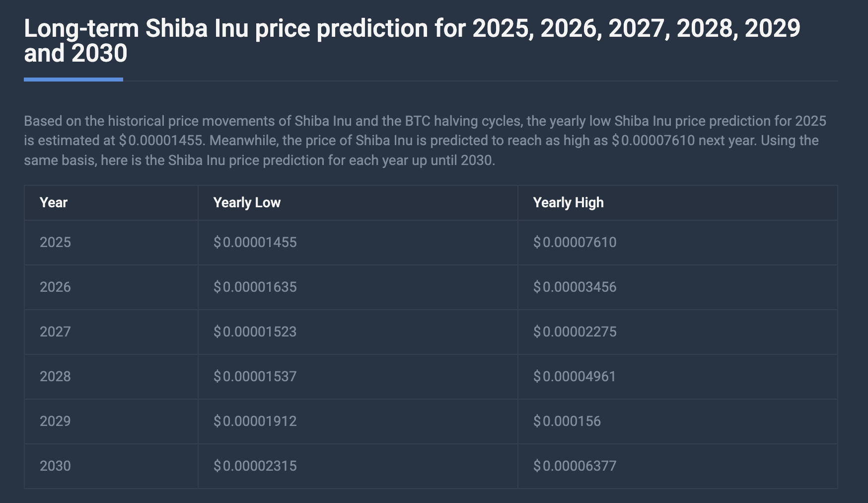Screen dimensions: 868x503
Task: Click the 2025 yearly high $0.00007610 in table
Action: point(575,243)
